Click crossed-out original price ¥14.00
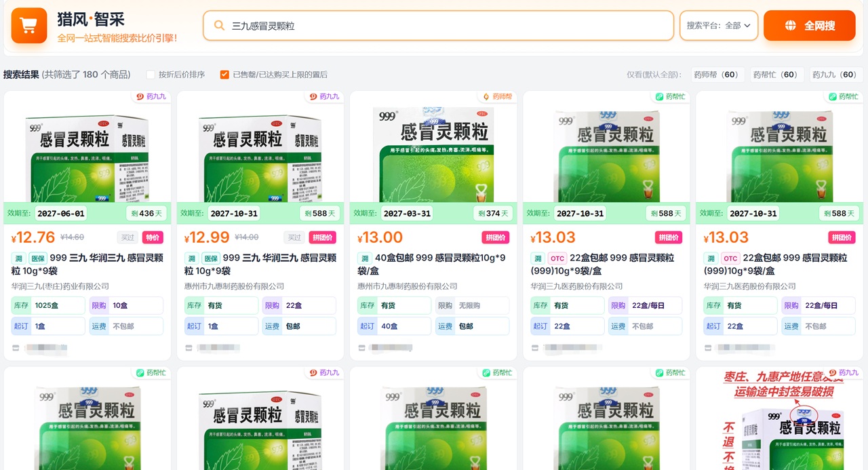 click(246, 237)
